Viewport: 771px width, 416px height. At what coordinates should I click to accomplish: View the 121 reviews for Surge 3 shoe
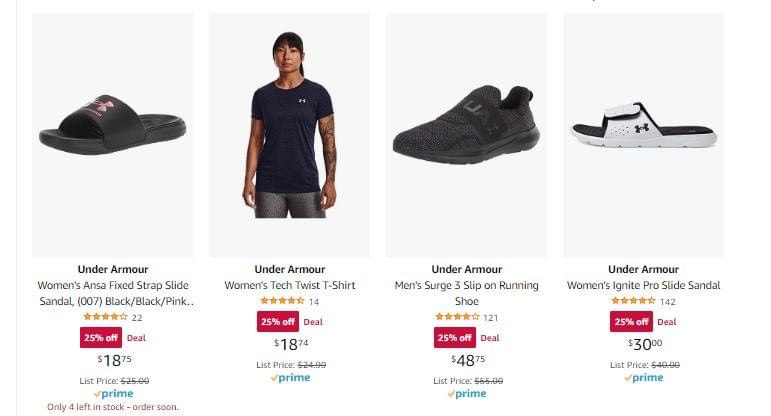[491, 317]
